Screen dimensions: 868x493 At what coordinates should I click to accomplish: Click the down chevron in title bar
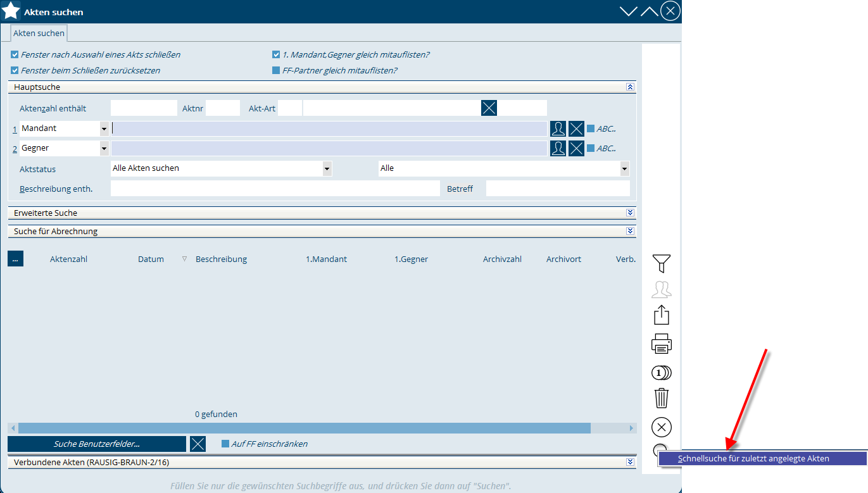[x=628, y=11]
